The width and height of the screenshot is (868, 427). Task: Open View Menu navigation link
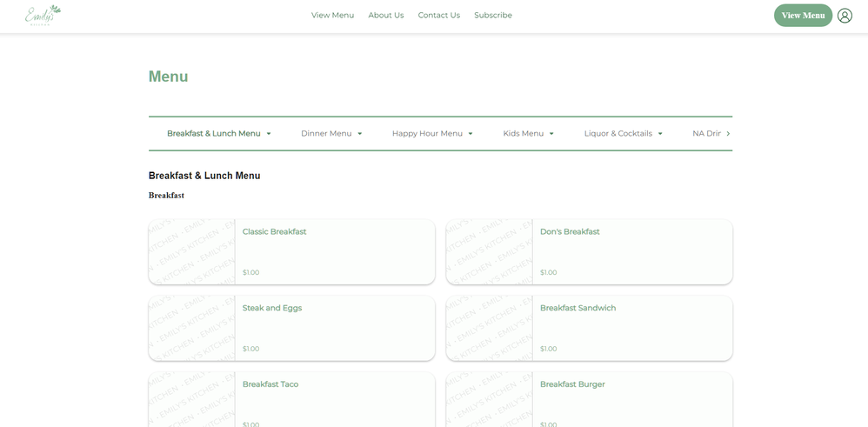pyautogui.click(x=332, y=16)
